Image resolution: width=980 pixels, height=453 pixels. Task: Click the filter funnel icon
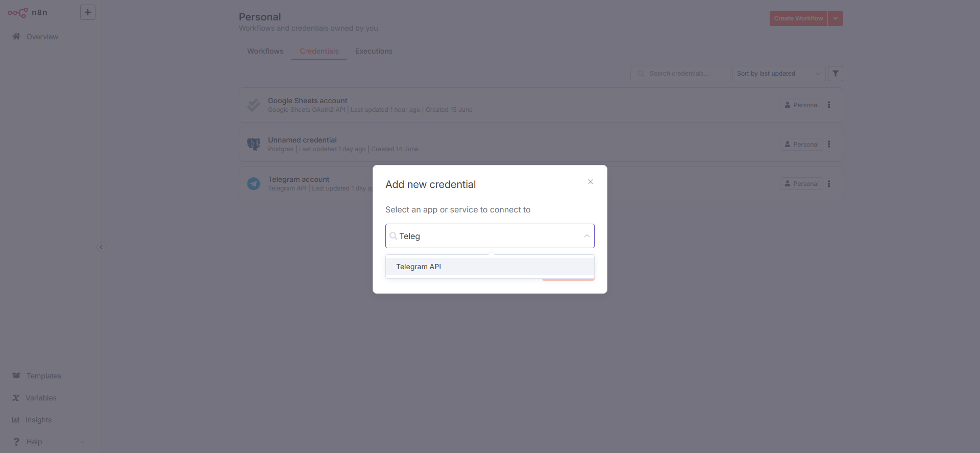pos(835,74)
